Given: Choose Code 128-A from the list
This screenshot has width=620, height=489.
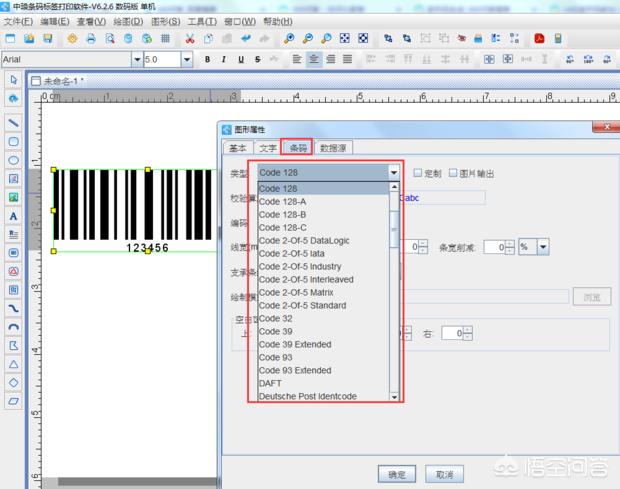Looking at the screenshot, I should pos(323,202).
